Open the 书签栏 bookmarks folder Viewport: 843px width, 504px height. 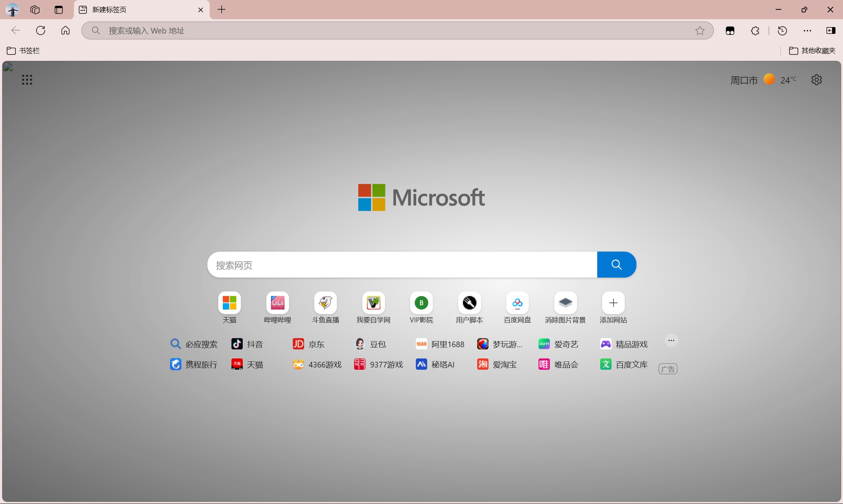(x=23, y=50)
